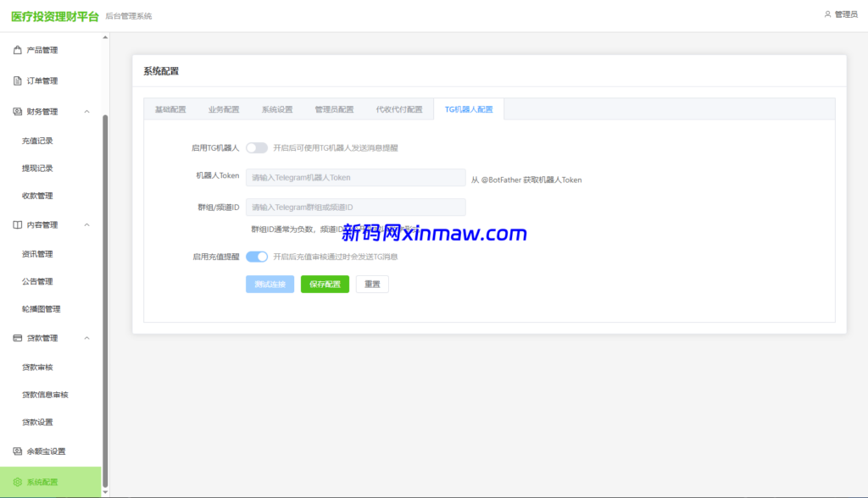This screenshot has height=498, width=868.
Task: Click the 产品管理 menu label
Action: pyautogui.click(x=42, y=50)
